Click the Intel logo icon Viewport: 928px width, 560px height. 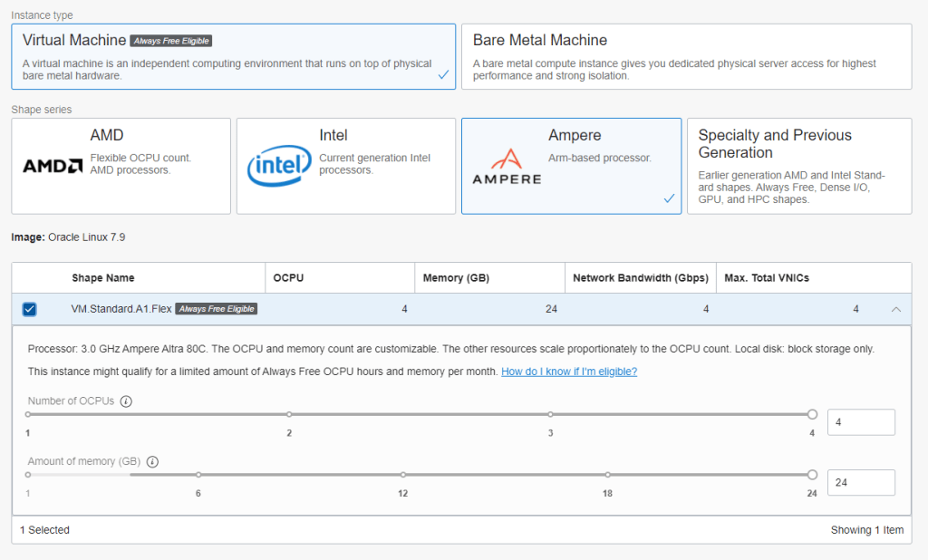point(279,165)
